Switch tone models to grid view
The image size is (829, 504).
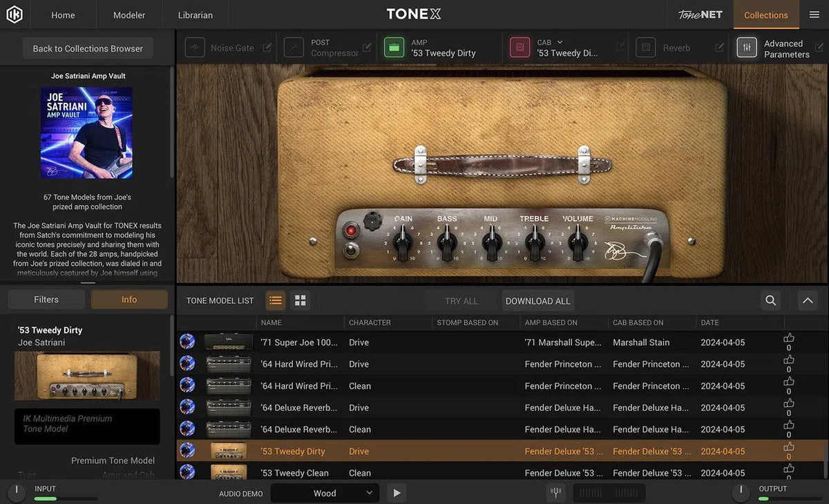click(300, 300)
